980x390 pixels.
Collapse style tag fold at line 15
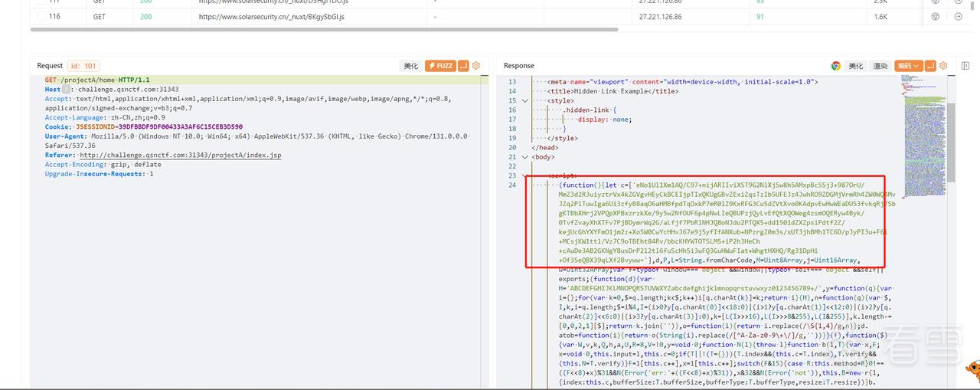[x=524, y=100]
